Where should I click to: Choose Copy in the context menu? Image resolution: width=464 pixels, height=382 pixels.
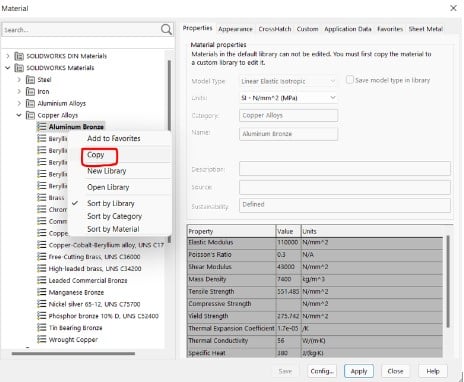[x=96, y=155]
